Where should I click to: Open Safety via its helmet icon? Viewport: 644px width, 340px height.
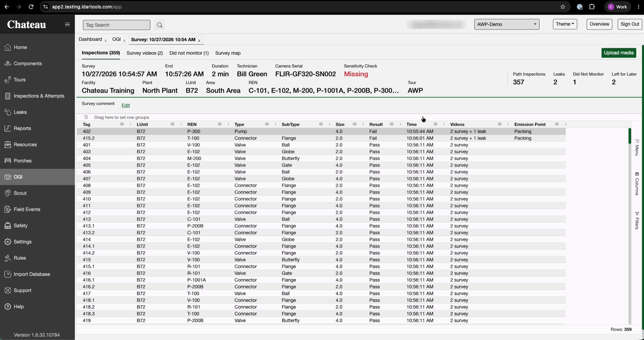8,226
